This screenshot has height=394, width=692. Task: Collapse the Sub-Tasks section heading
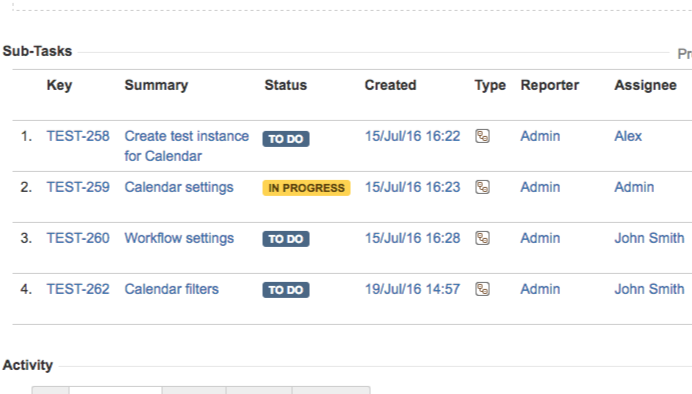pos(37,51)
